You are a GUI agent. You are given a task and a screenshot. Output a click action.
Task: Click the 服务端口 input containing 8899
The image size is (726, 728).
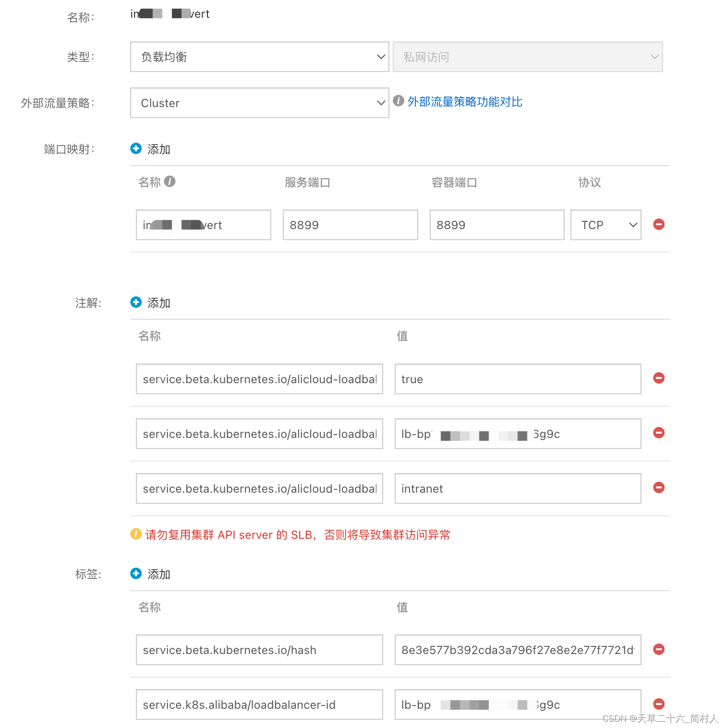pyautogui.click(x=351, y=225)
